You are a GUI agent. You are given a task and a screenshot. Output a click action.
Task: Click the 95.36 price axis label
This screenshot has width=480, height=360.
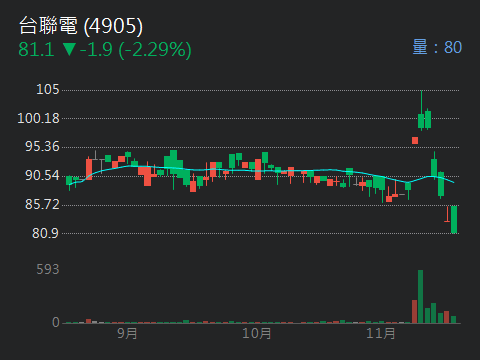click(x=42, y=147)
